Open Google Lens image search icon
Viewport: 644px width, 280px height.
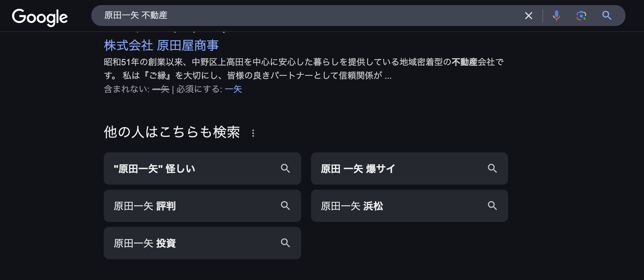point(581,16)
